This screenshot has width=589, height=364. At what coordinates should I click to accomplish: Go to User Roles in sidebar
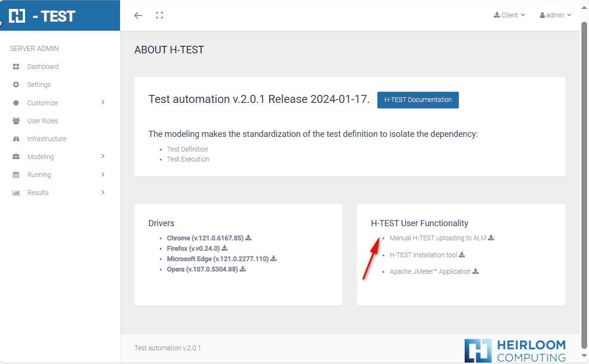click(43, 121)
